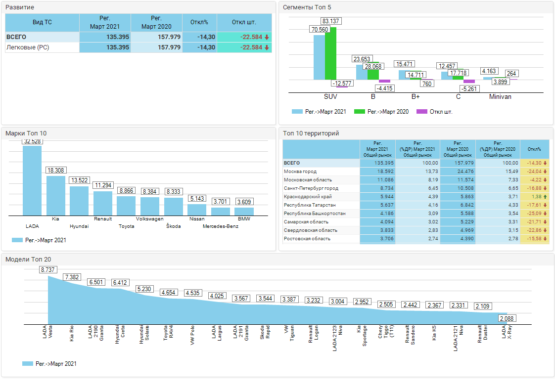555x392 pixels.
Task: Select the Легковые (РС) row label
Action: click(x=27, y=47)
